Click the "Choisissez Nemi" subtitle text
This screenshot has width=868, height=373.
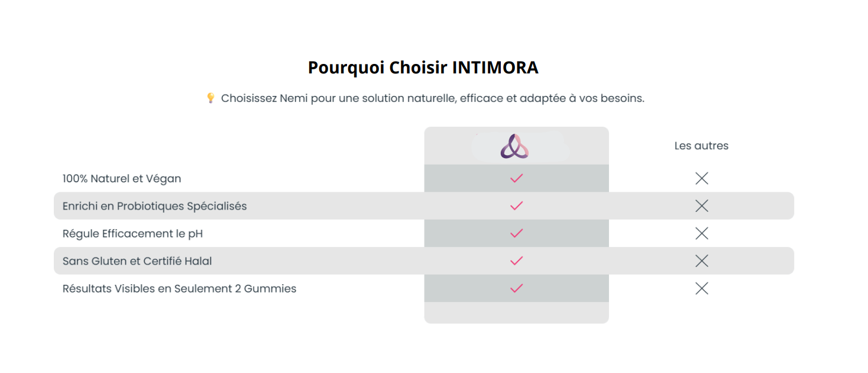click(432, 98)
